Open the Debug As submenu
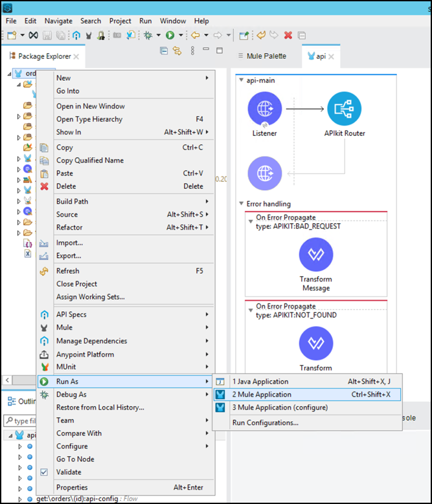 click(x=125, y=395)
